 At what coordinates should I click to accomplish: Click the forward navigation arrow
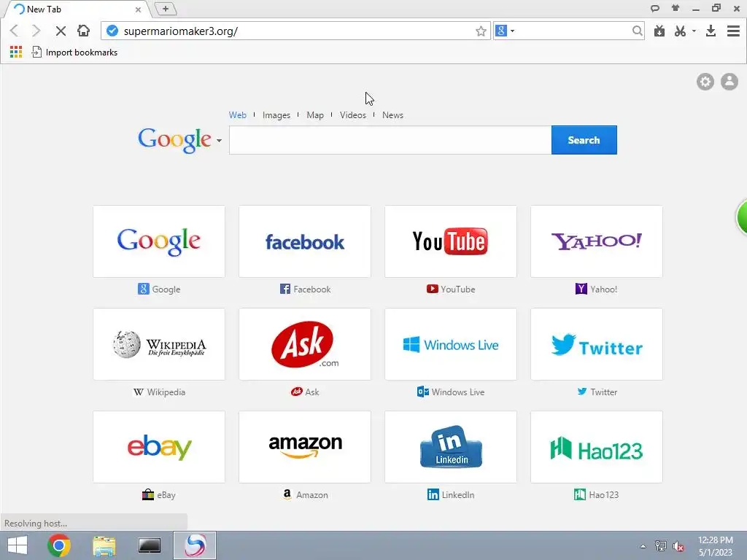(36, 31)
